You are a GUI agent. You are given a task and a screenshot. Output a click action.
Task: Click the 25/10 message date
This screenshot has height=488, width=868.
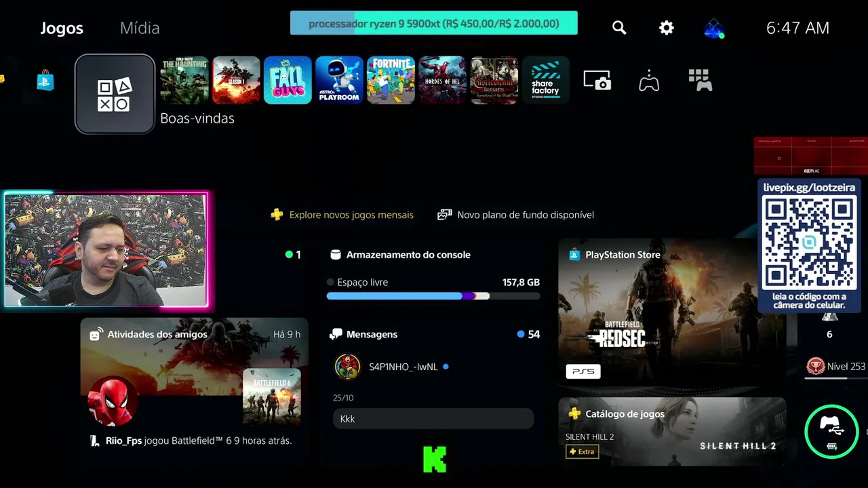[343, 398]
